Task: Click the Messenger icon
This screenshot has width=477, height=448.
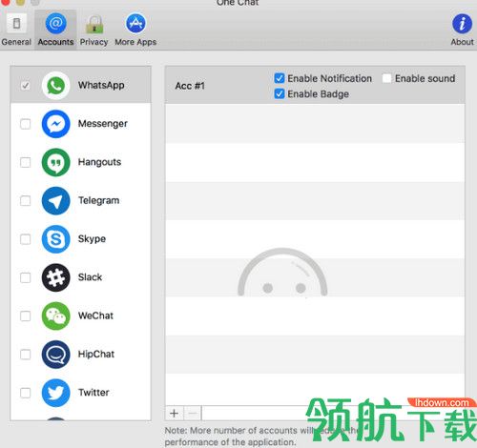Action: 56,124
